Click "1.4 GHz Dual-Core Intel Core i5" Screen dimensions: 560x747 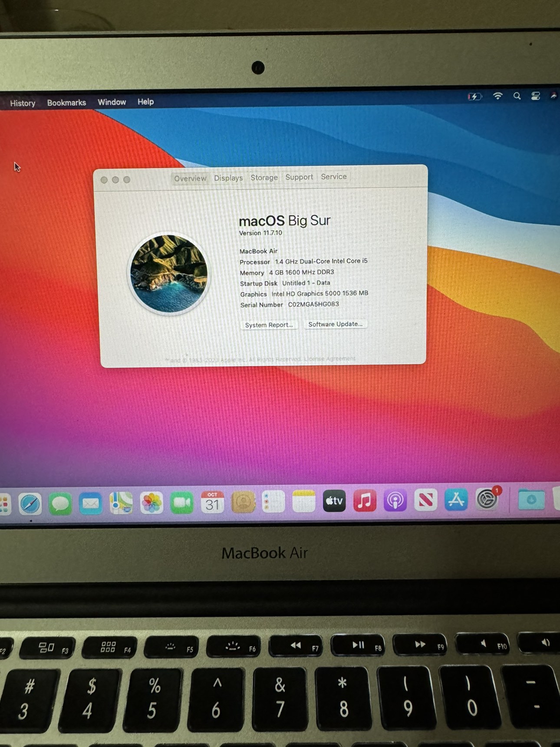(321, 261)
